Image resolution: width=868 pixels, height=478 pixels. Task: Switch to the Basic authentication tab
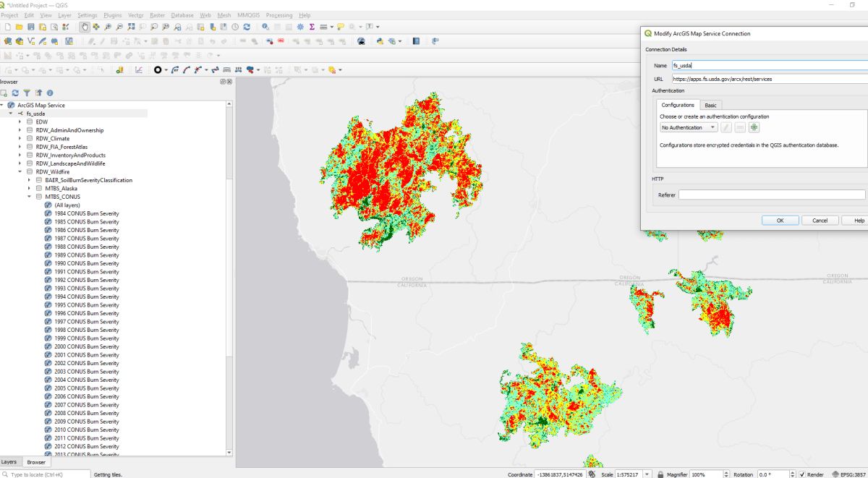coord(711,105)
